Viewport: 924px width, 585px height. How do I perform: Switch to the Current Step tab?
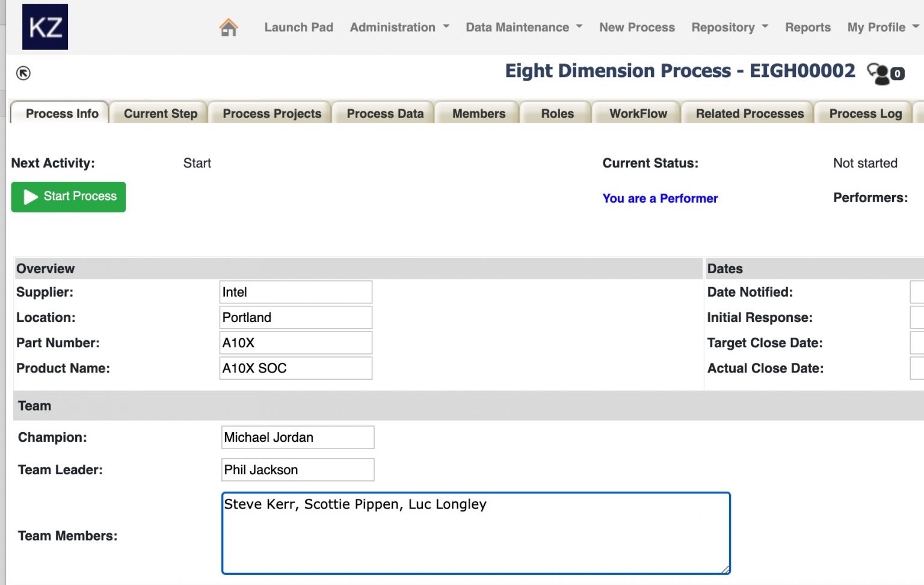[x=159, y=113]
